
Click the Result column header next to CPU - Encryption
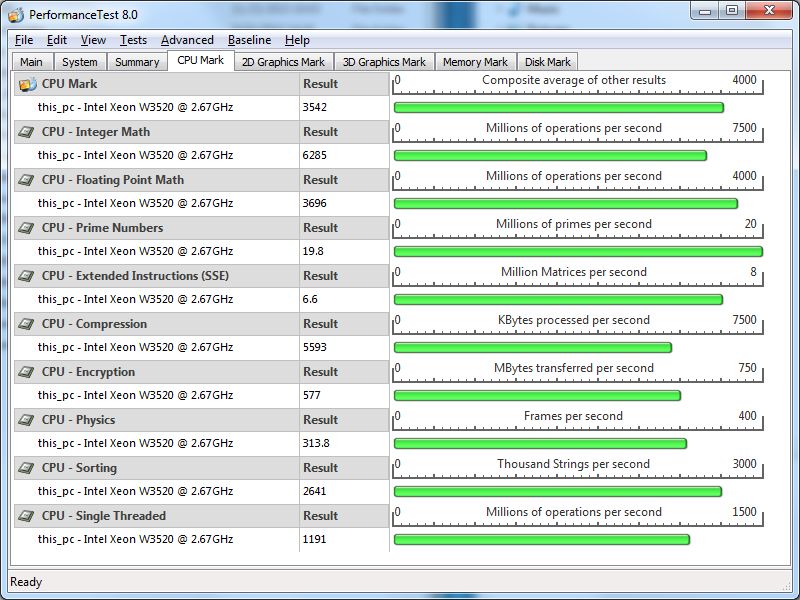pos(320,371)
